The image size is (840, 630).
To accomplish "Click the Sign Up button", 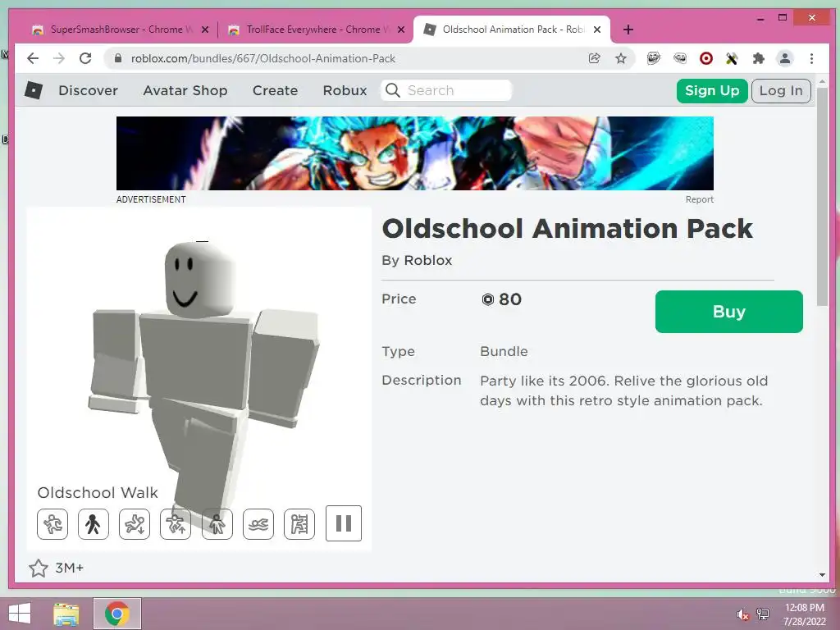I will coord(712,90).
